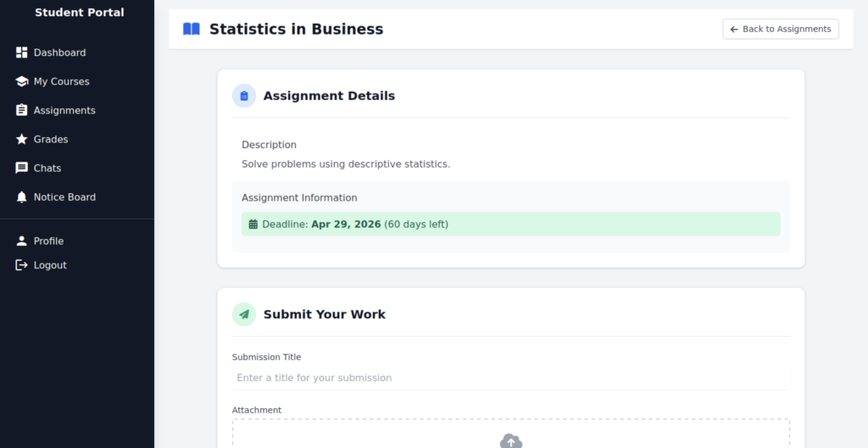Click the Assignment Details clipboard badge icon
Viewport: 868px width, 448px height.
[244, 96]
